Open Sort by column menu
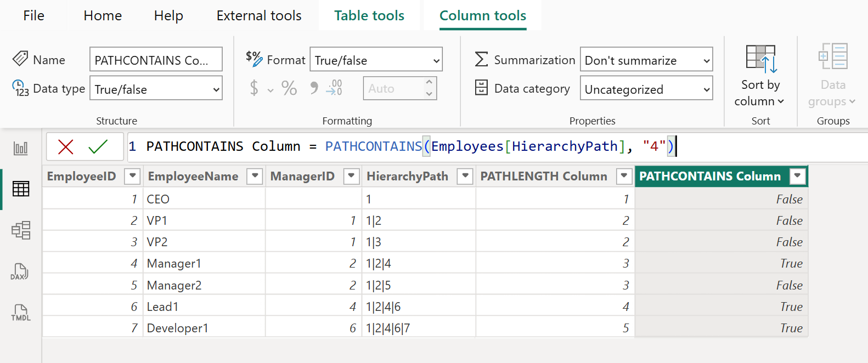The width and height of the screenshot is (868, 363). tap(760, 77)
